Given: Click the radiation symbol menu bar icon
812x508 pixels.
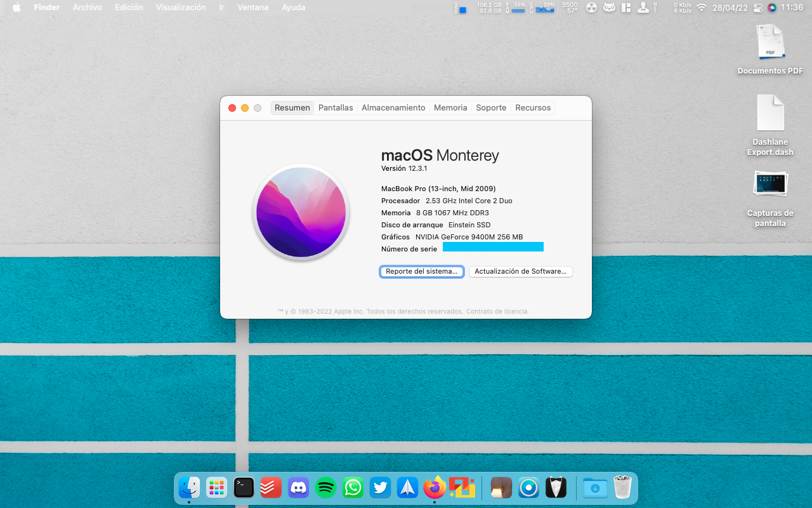Looking at the screenshot, I should point(591,8).
